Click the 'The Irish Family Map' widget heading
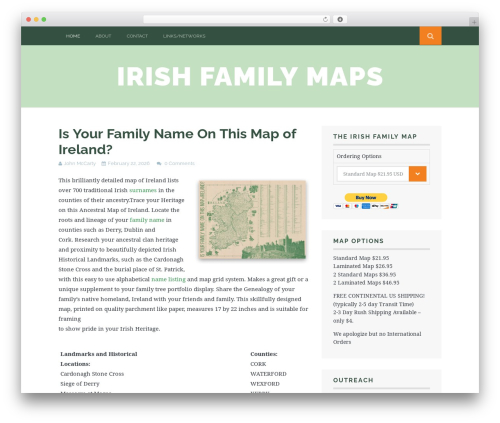The image size is (500, 423). (375, 136)
